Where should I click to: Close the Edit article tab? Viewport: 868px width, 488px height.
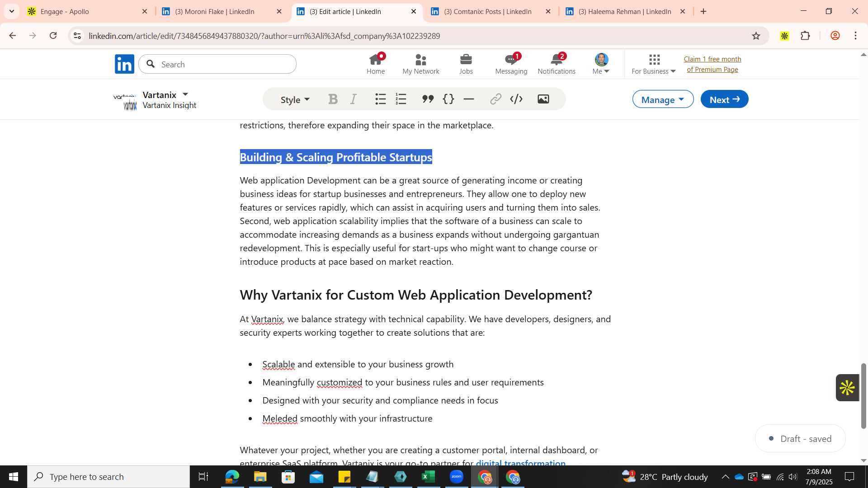(414, 11)
